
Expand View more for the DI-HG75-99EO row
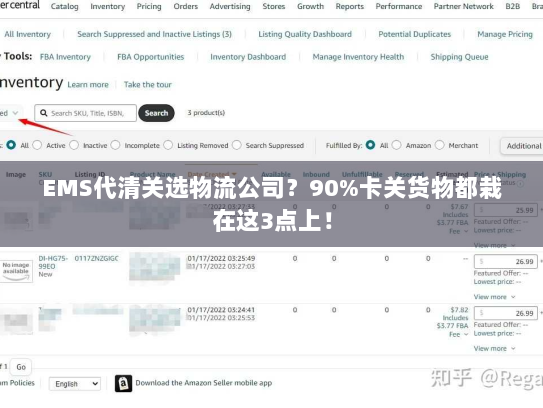tap(494, 297)
